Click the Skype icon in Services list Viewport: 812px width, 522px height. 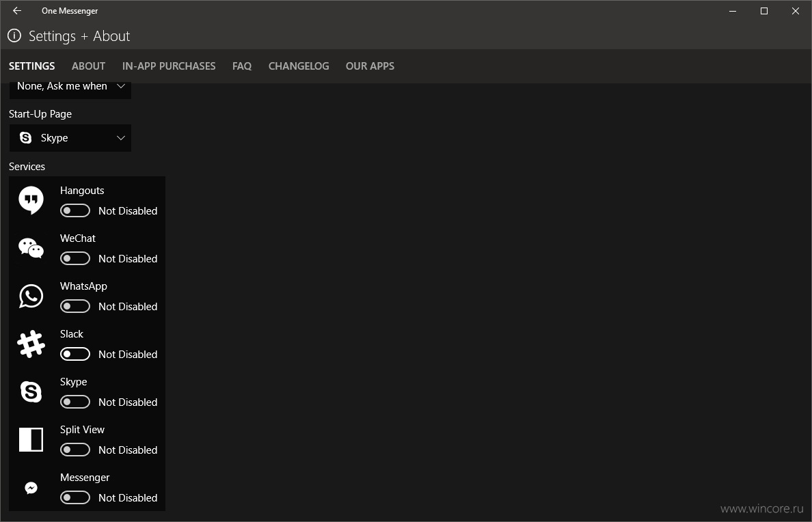31,391
